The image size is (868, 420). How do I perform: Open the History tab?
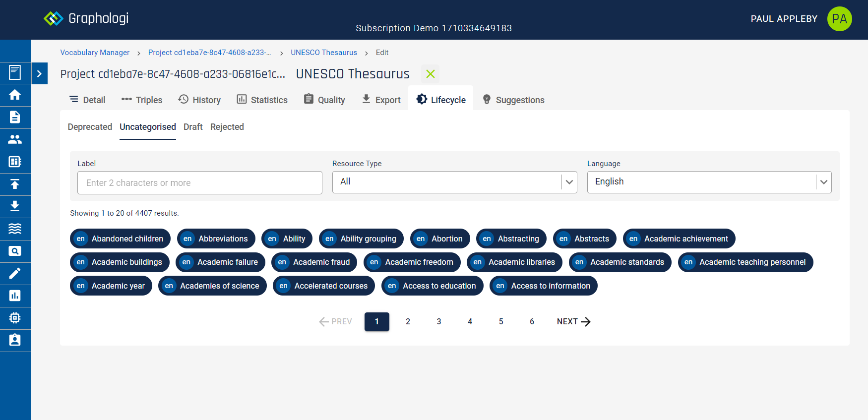click(199, 100)
